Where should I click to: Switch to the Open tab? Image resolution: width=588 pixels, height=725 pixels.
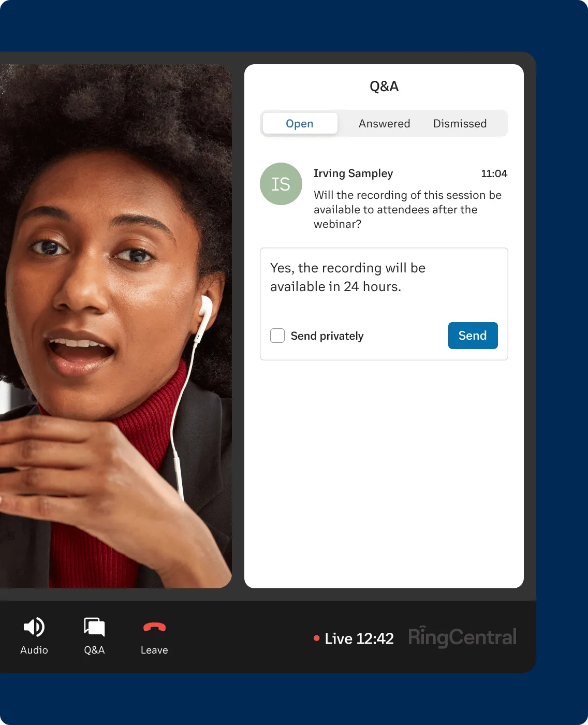pos(300,123)
